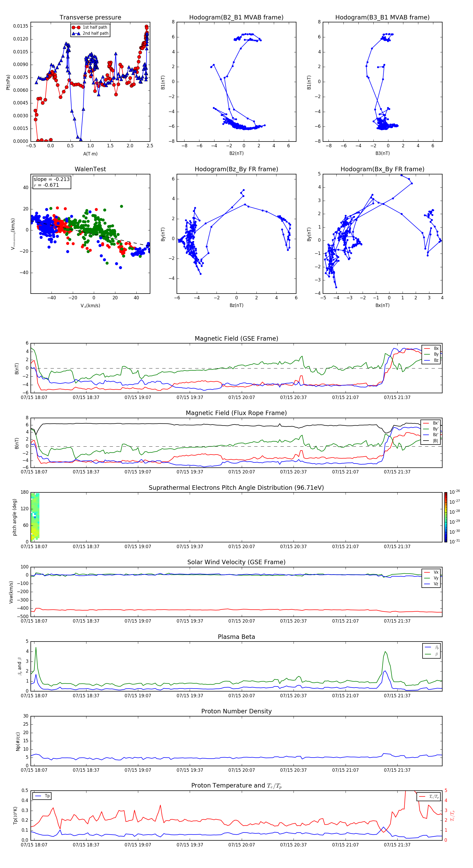This screenshot has width=473, height=868.
Task: Click the "Hodogram(B3_B1 MVAB frame)" title
Action: 382,17
